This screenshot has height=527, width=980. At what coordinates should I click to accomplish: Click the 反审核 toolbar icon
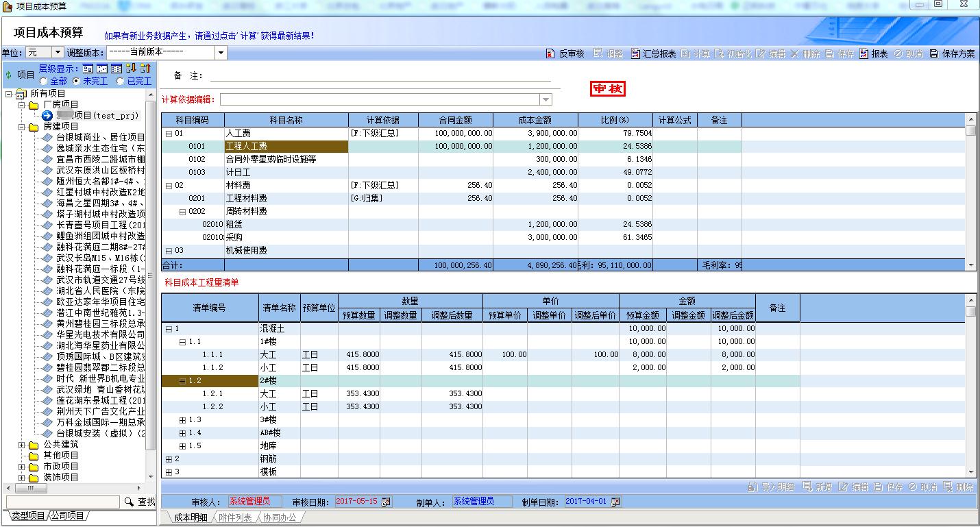click(550, 53)
